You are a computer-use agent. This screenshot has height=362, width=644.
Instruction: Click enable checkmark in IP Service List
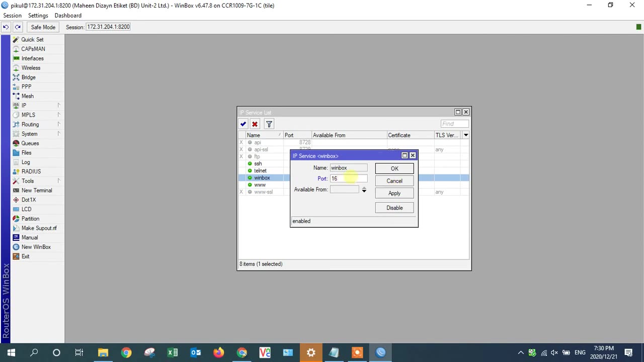(x=243, y=124)
